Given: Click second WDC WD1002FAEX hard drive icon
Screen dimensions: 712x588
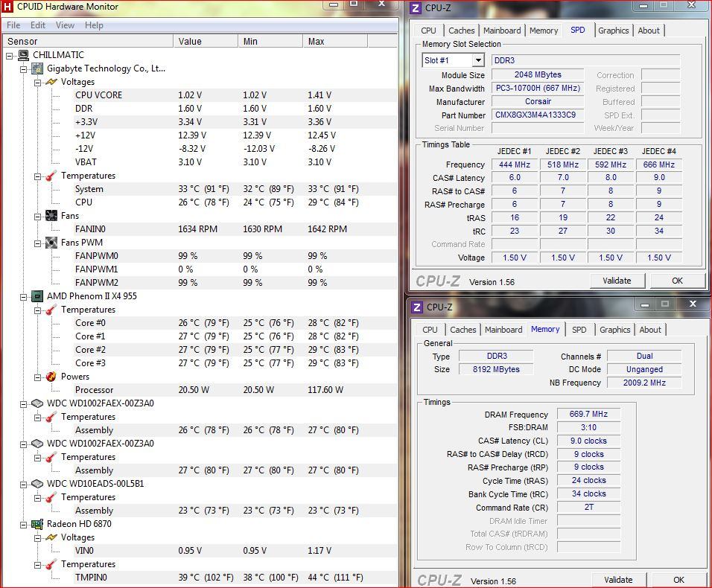Looking at the screenshot, I should click(x=37, y=444).
